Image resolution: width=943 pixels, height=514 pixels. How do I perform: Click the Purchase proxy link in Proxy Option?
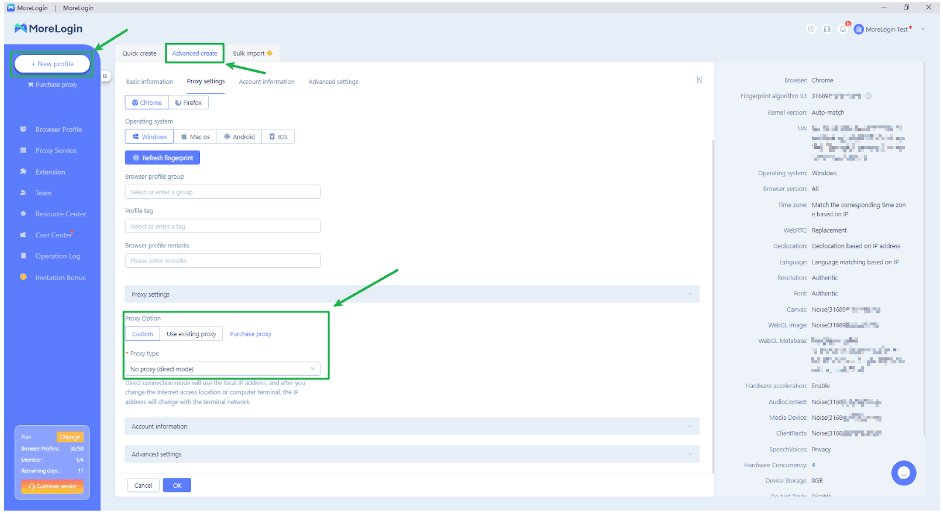tap(250, 334)
